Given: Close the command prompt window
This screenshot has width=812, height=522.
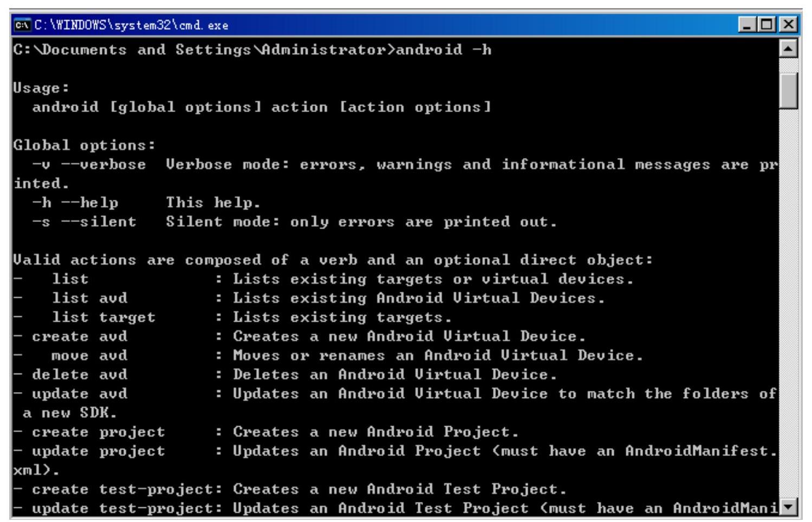Looking at the screenshot, I should click(789, 24).
